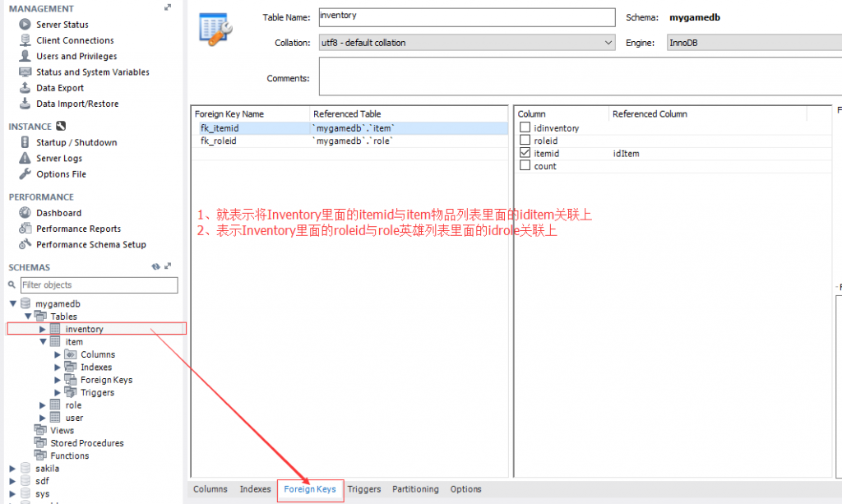Collapse the mygamedb schema

(13, 303)
